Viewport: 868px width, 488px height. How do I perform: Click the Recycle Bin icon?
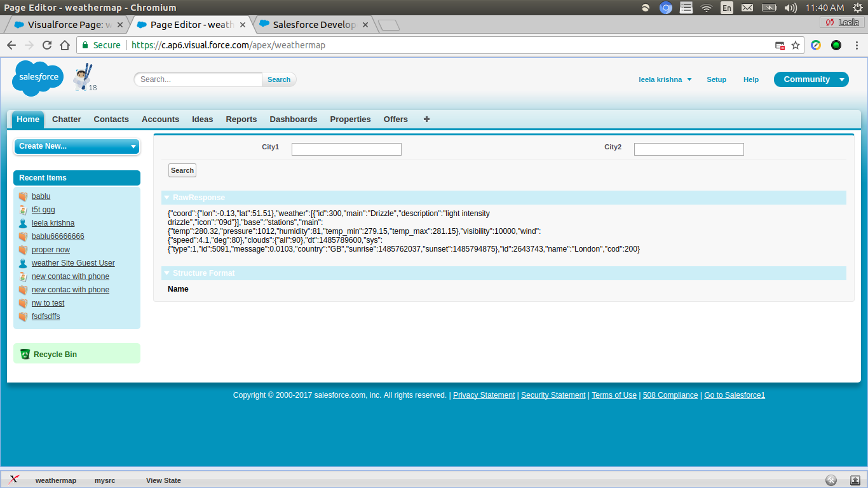click(x=25, y=354)
